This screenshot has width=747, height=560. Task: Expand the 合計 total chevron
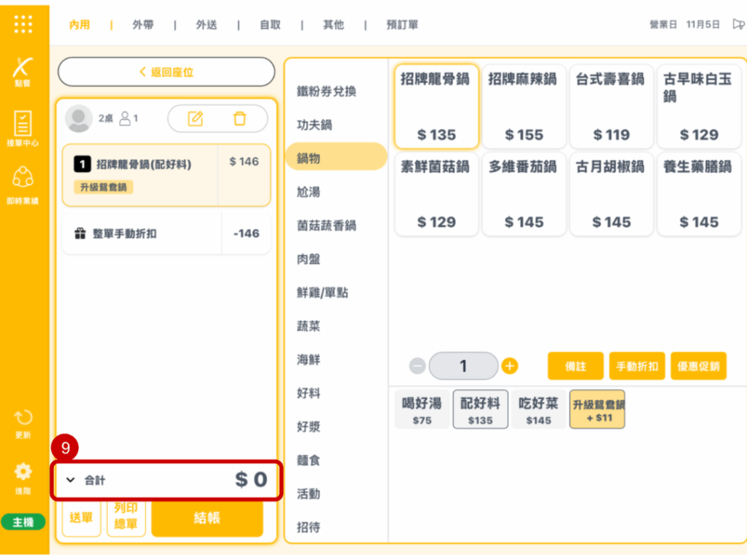(71, 480)
